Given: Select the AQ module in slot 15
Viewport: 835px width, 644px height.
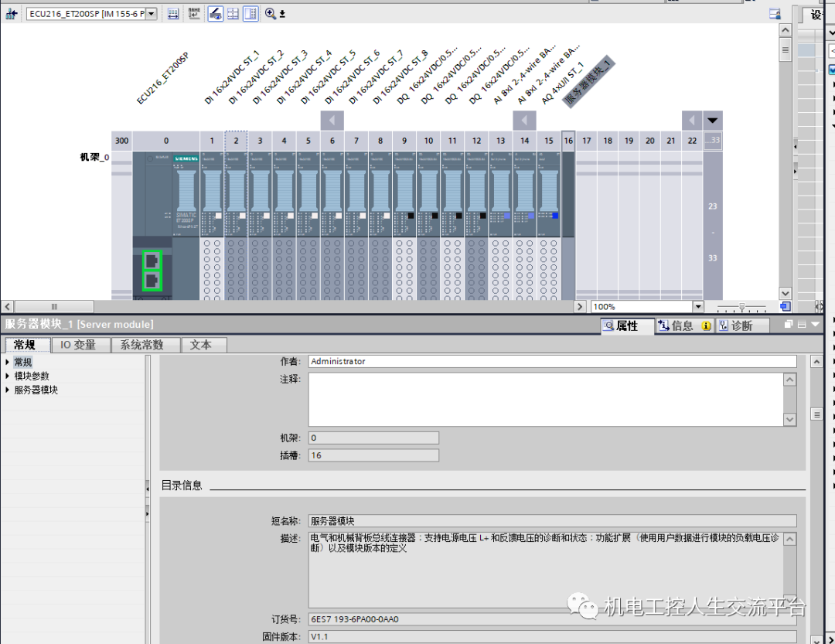Looking at the screenshot, I should [x=548, y=225].
